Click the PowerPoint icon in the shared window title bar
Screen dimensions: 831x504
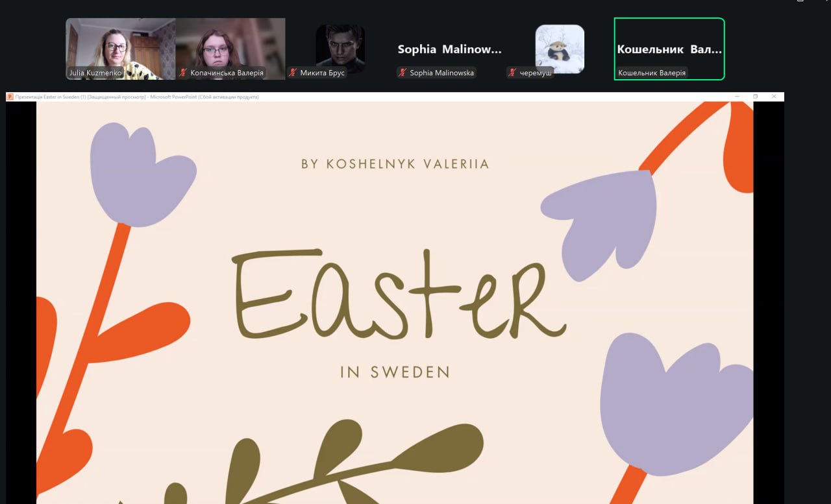click(x=10, y=97)
